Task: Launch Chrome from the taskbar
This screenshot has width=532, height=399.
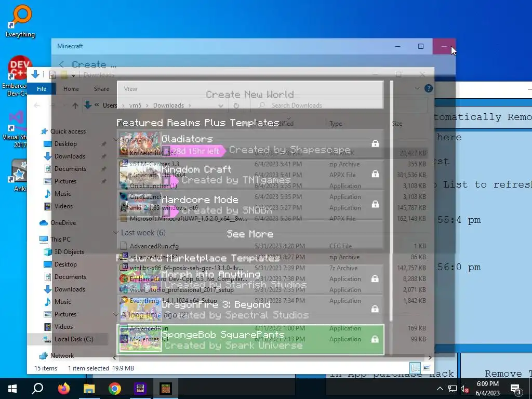Action: (x=115, y=389)
